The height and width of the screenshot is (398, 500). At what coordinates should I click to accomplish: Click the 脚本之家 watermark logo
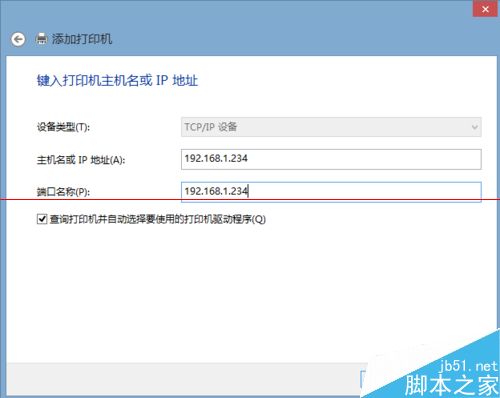(451, 385)
